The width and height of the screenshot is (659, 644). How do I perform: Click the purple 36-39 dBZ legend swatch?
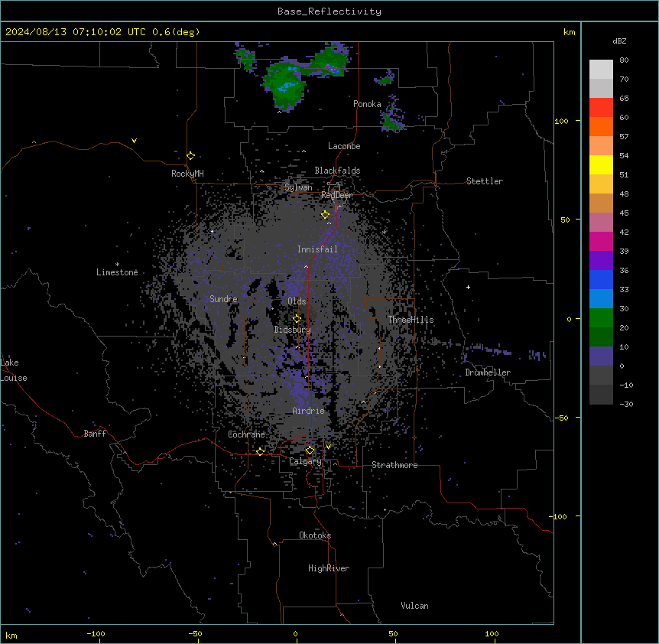tap(601, 261)
